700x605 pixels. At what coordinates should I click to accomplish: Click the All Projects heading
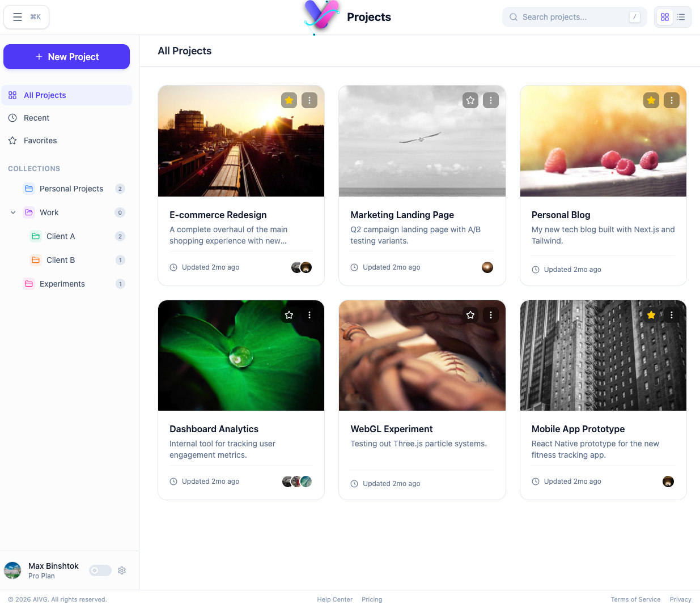(185, 51)
